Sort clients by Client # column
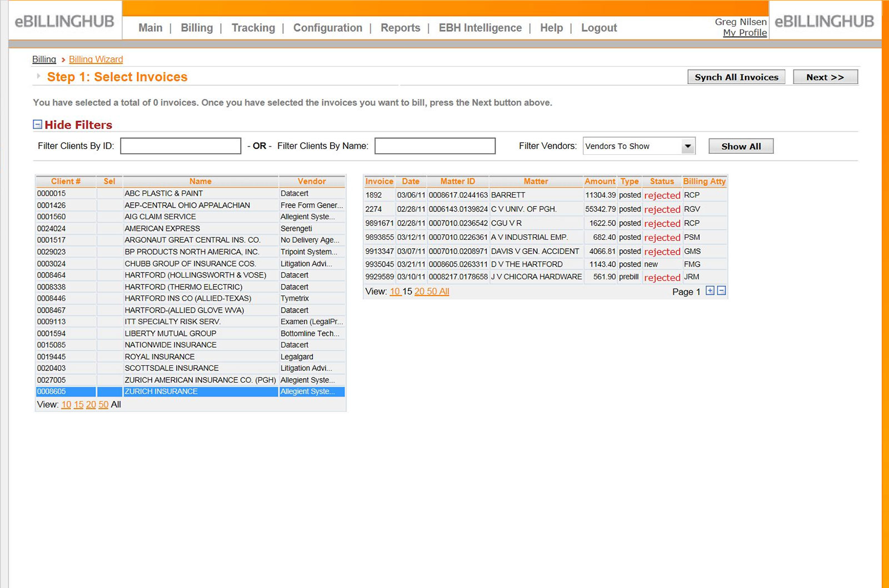The width and height of the screenshot is (889, 588). [x=66, y=181]
